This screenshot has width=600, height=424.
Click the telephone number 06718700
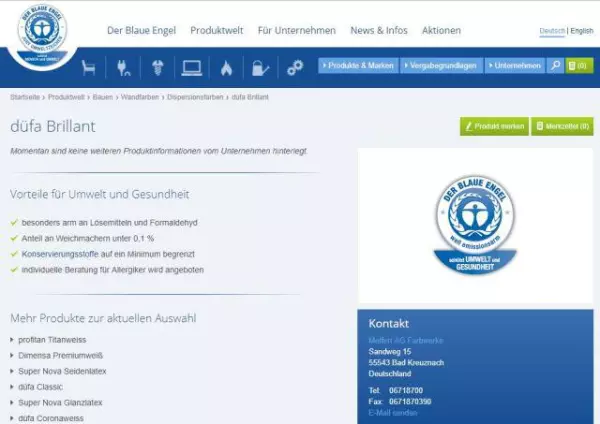(x=406, y=391)
